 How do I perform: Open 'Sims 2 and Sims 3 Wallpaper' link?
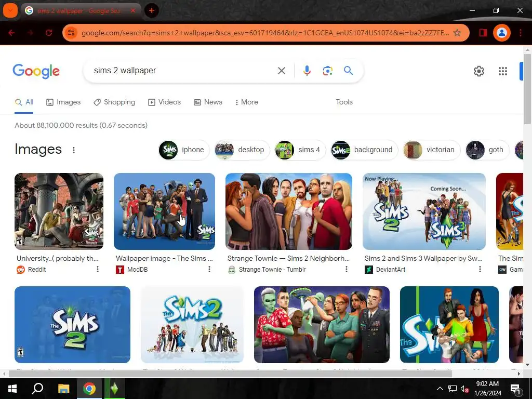click(x=423, y=259)
